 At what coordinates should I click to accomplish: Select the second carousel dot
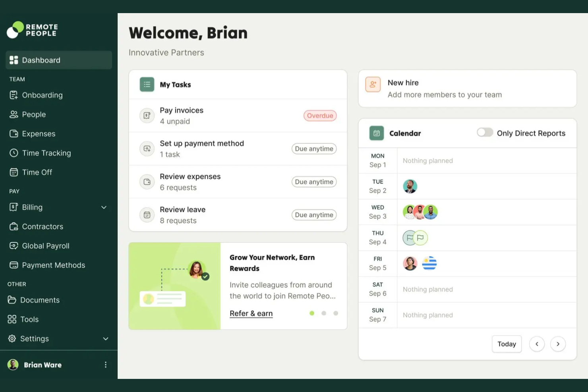click(324, 313)
